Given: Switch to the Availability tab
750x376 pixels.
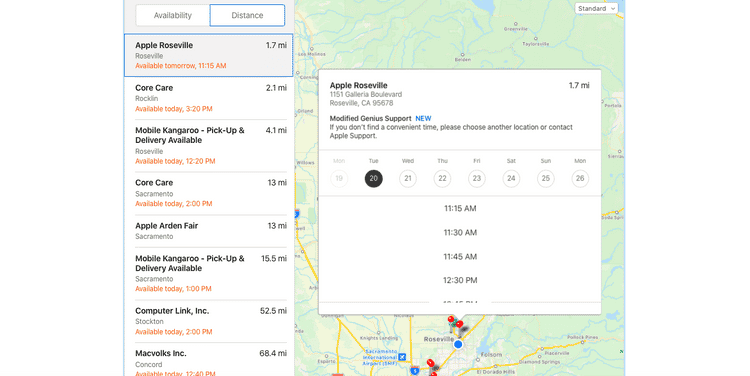Looking at the screenshot, I should (173, 15).
